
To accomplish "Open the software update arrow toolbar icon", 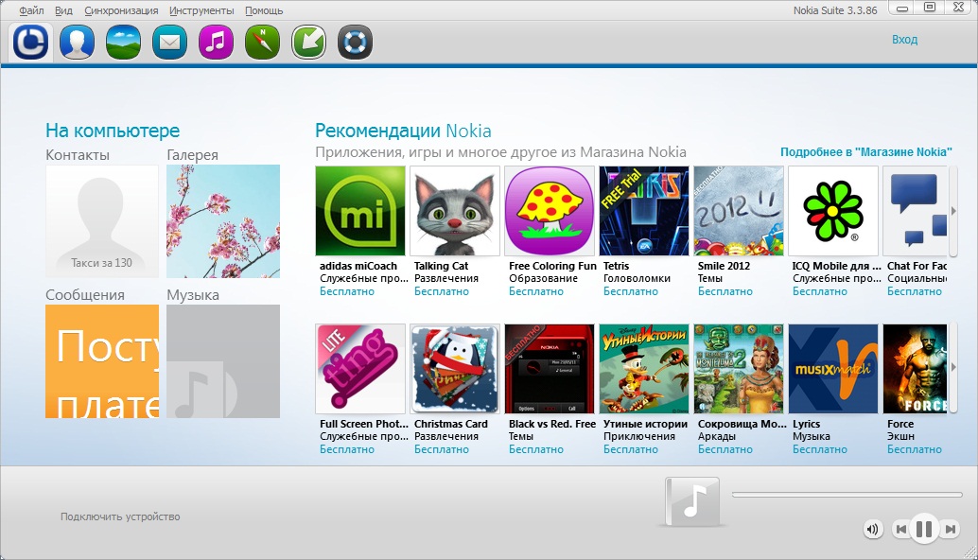I will click(x=308, y=42).
